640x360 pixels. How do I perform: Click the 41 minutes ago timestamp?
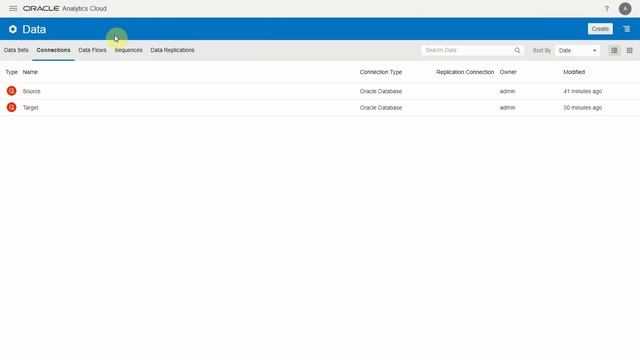pyautogui.click(x=582, y=91)
